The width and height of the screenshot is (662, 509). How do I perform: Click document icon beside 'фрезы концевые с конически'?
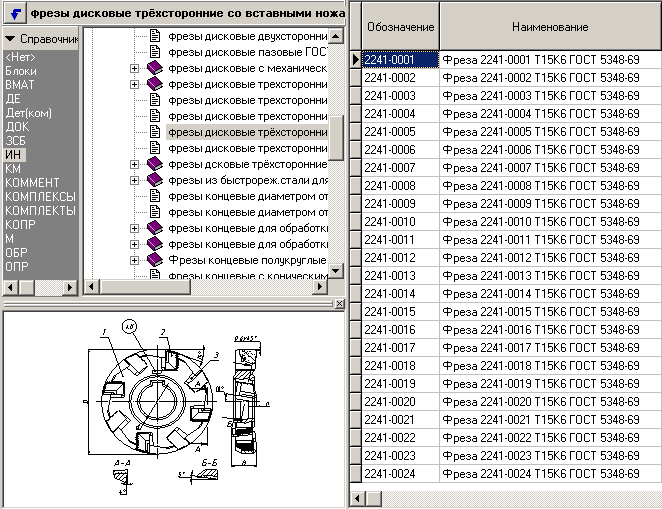coord(155,276)
